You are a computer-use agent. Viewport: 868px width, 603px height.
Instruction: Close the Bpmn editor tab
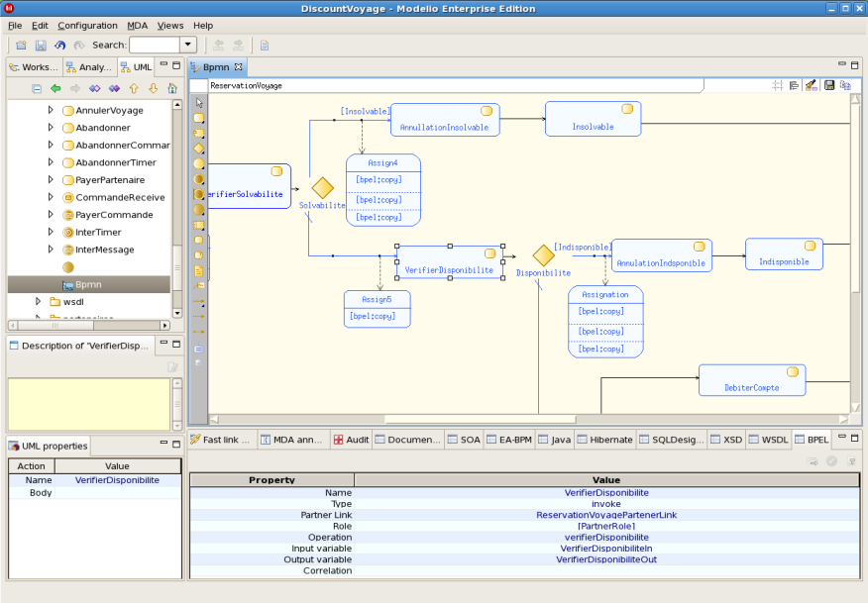click(x=238, y=67)
